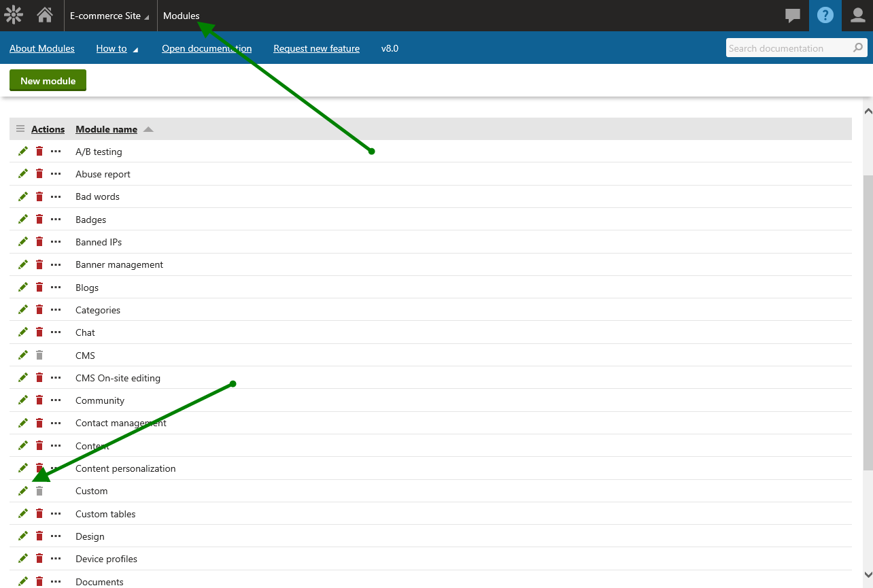The width and height of the screenshot is (873, 588).
Task: Open more actions for Bad words
Action: point(56,196)
